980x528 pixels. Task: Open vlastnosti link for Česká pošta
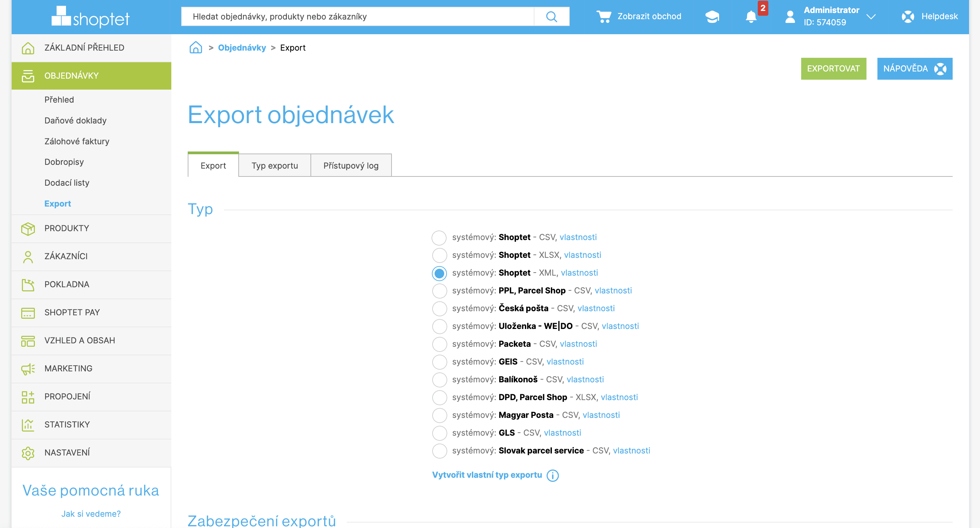(x=596, y=308)
